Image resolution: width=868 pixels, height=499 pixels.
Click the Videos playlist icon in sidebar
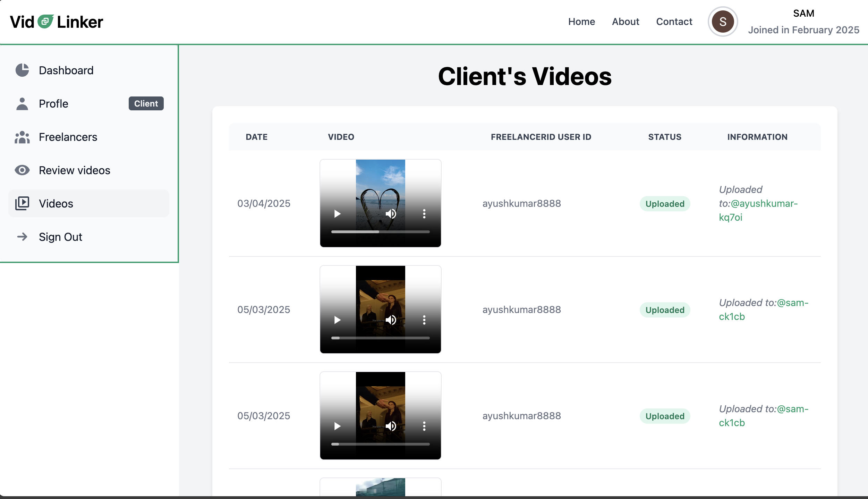pyautogui.click(x=22, y=203)
